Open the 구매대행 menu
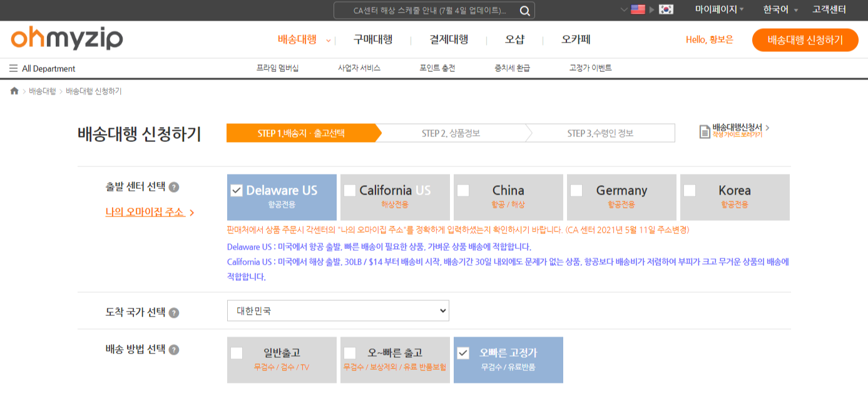The width and height of the screenshot is (868, 396). pos(374,39)
